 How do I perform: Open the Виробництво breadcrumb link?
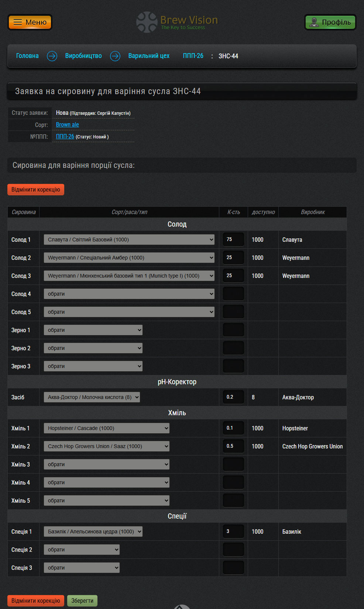[x=83, y=56]
